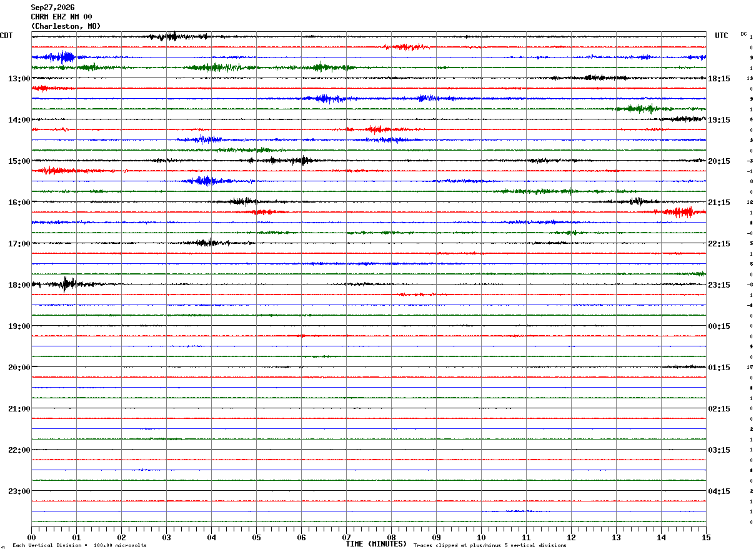Click the CHRM EHZ NM 00 station title
The height and width of the screenshot is (554, 756).
pyautogui.click(x=61, y=17)
